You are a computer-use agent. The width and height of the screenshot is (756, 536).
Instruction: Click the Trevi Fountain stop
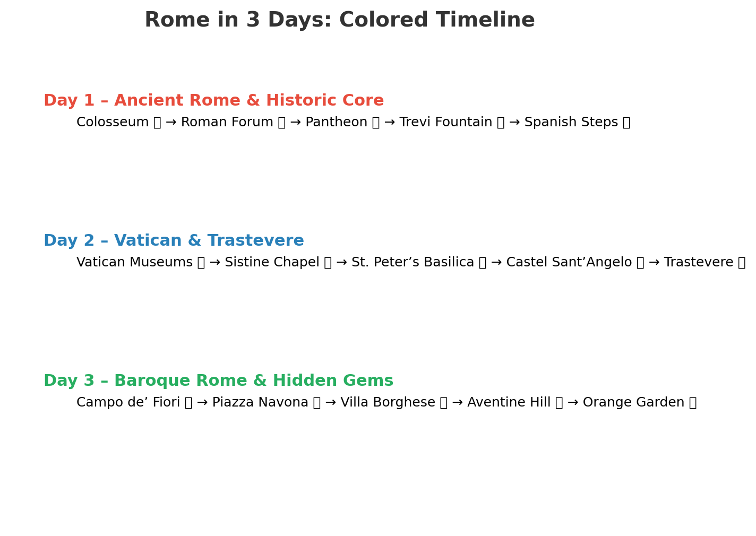pos(446,122)
